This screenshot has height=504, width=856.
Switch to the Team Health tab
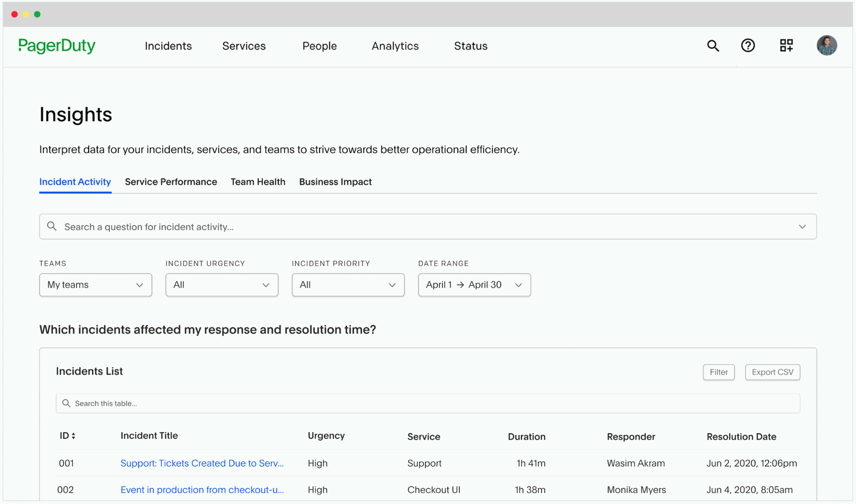[258, 182]
